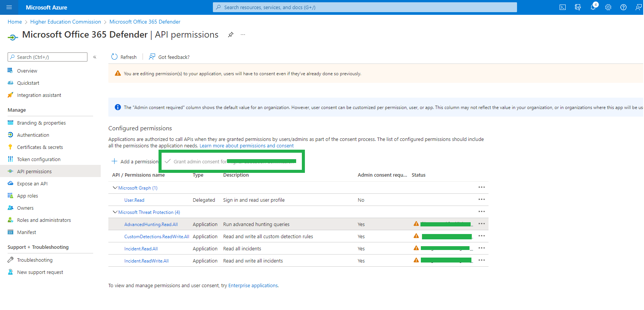Go to Higher Education Commission breadcrumb
The height and width of the screenshot is (310, 644).
[x=66, y=22]
